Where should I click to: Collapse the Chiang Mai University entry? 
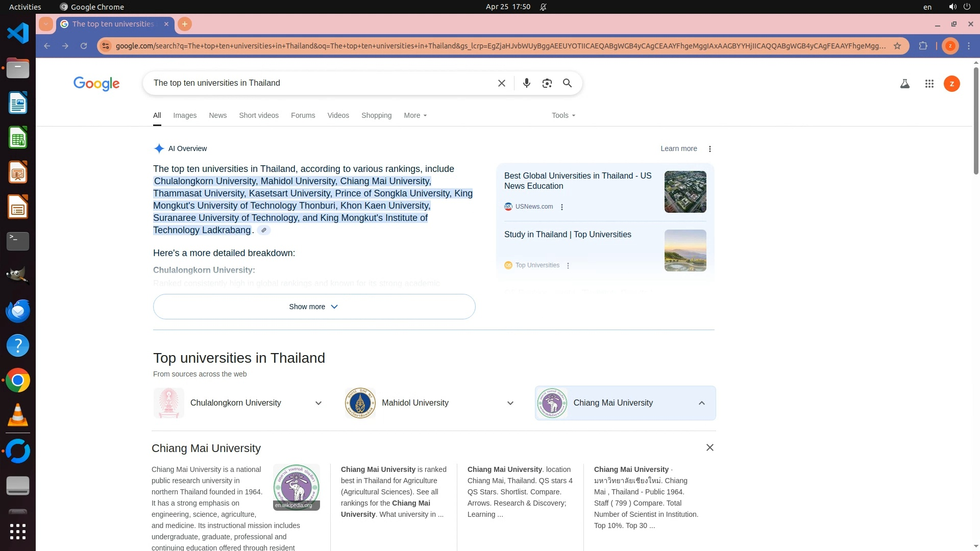click(x=701, y=403)
